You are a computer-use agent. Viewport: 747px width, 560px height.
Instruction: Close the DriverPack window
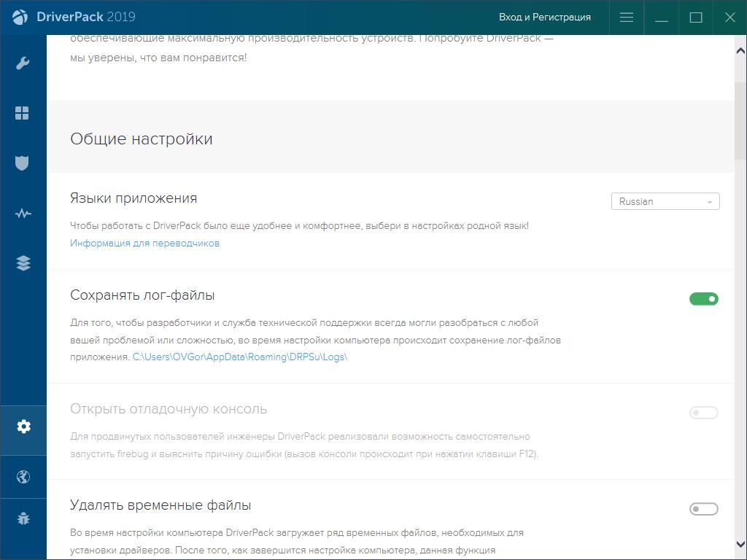(729, 17)
